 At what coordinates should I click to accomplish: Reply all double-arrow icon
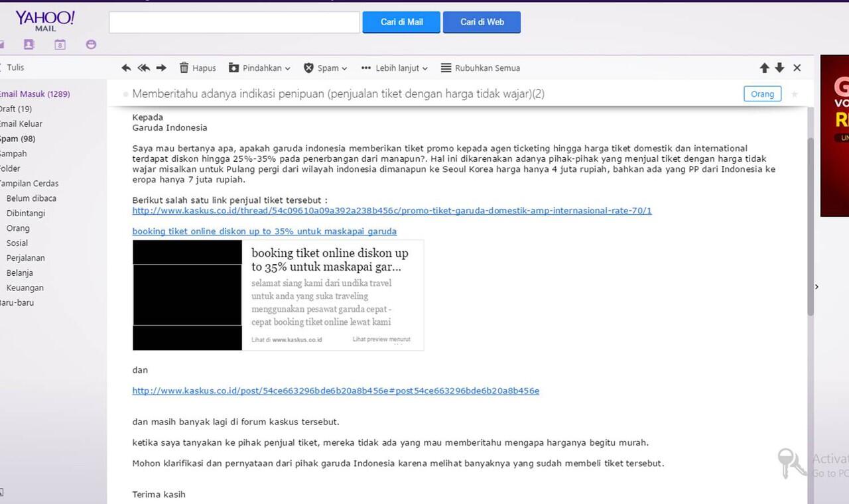point(143,68)
